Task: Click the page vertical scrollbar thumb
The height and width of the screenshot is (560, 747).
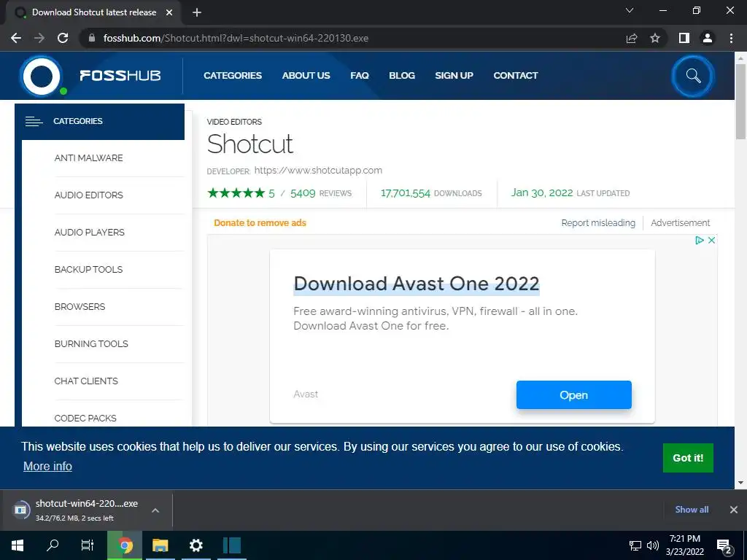Action: (741, 101)
